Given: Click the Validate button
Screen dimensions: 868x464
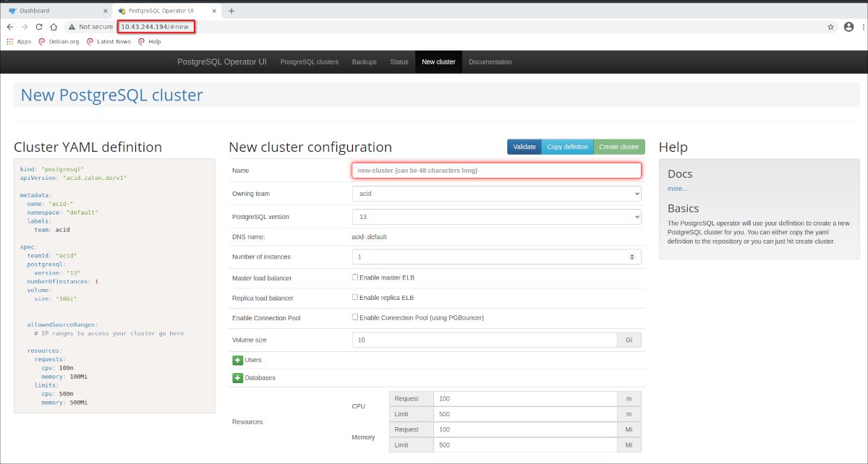Looking at the screenshot, I should (524, 147).
